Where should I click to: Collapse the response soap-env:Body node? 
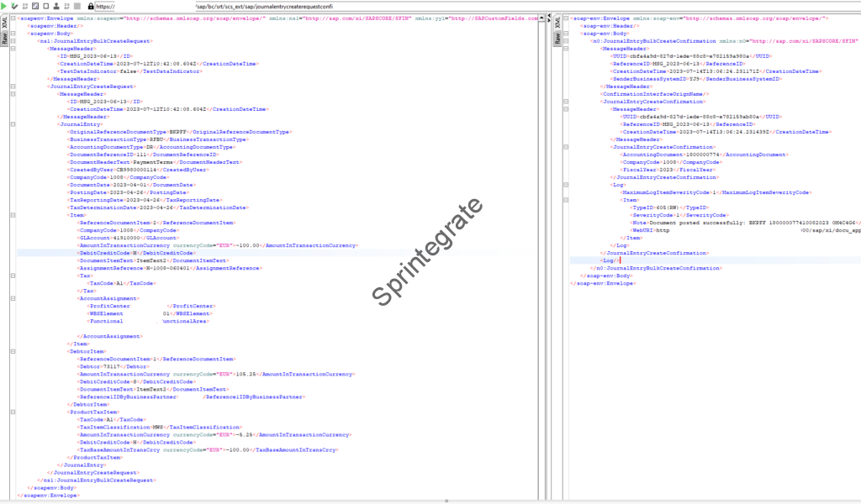[566, 33]
